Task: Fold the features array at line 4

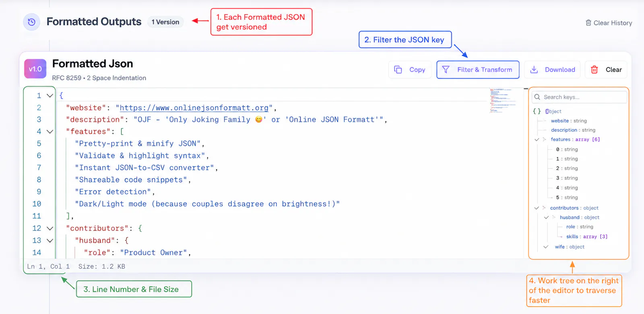Action: (x=50, y=132)
